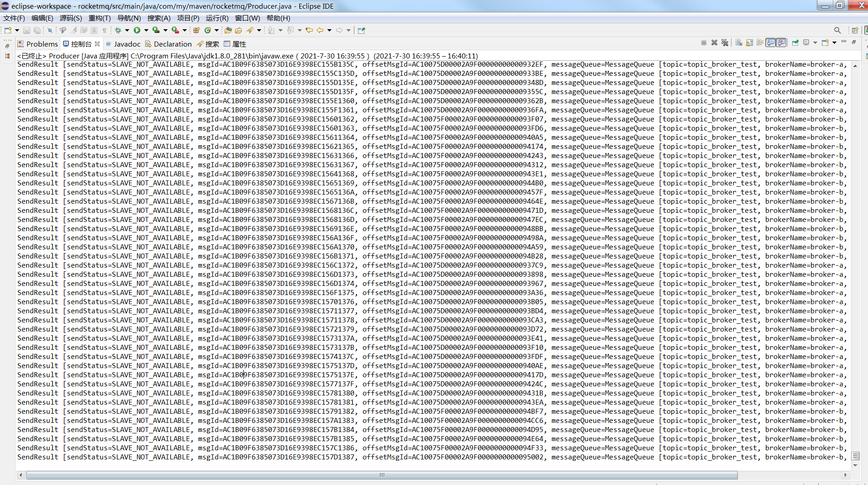Switch to the Declaration tab
The image size is (868, 485).
tap(168, 44)
